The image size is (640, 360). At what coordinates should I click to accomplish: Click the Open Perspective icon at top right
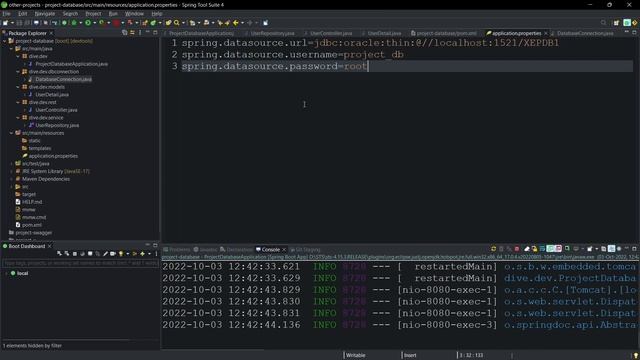[x=616, y=23]
